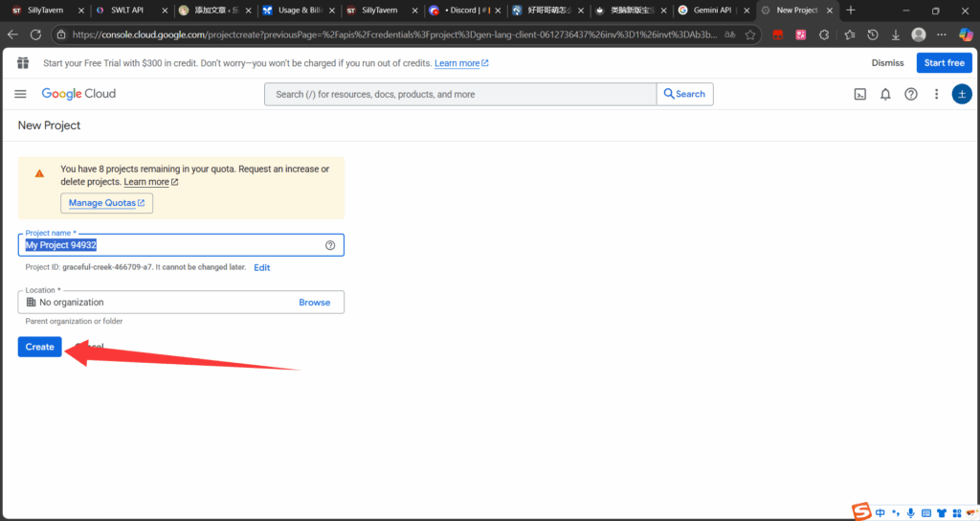Switch to the Gemini API browser tab
Image resolution: width=980 pixels, height=521 pixels.
point(711,11)
